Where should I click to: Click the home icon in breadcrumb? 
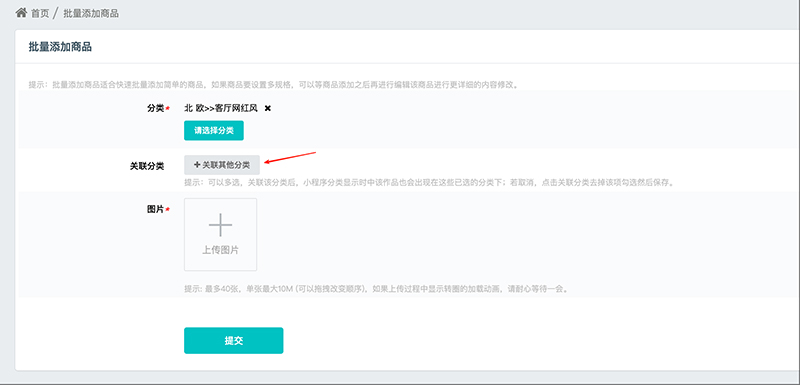(x=21, y=13)
